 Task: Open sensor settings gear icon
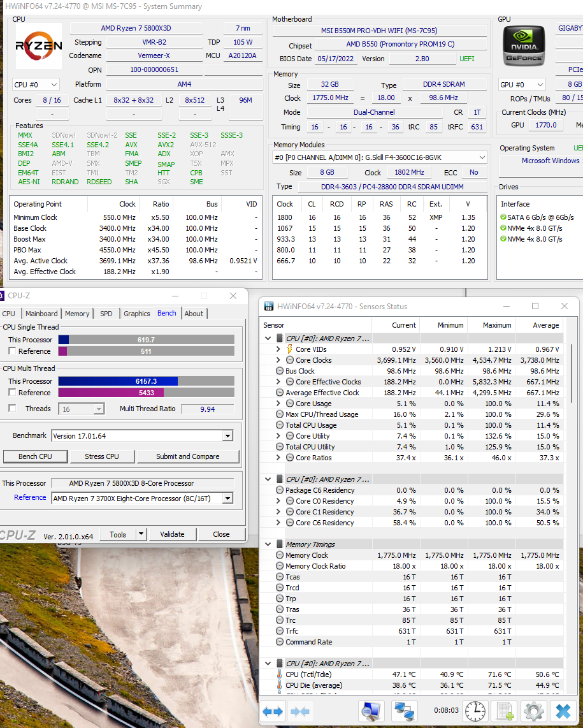pyautogui.click(x=533, y=710)
